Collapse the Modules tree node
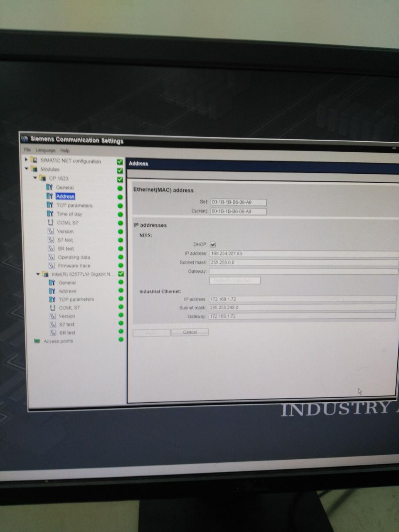 click(x=27, y=169)
